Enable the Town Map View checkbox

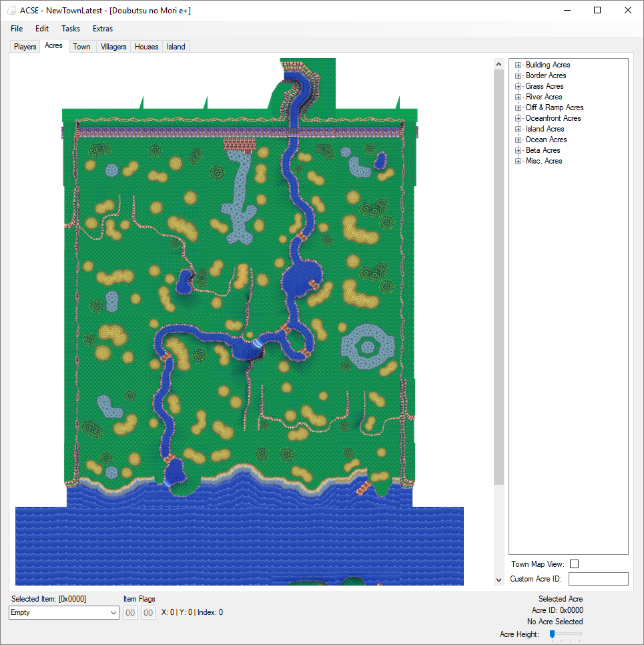tap(574, 564)
